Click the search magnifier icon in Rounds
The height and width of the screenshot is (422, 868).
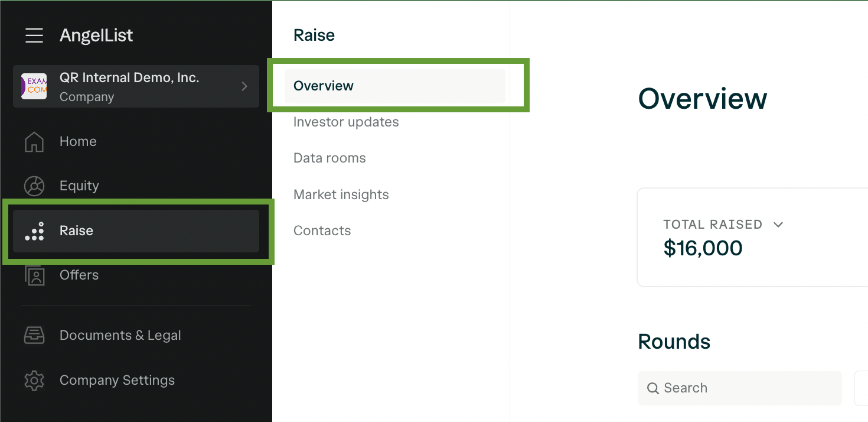[653, 388]
